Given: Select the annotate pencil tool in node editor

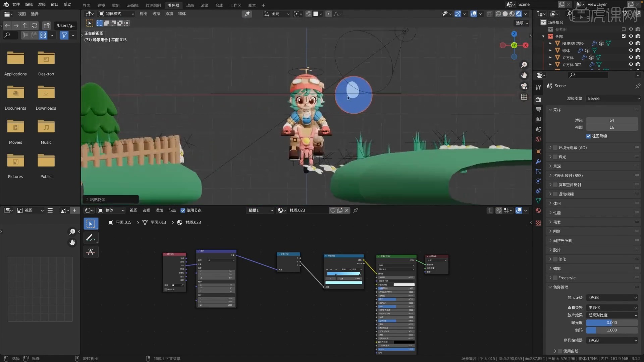Looking at the screenshot, I should (91, 238).
